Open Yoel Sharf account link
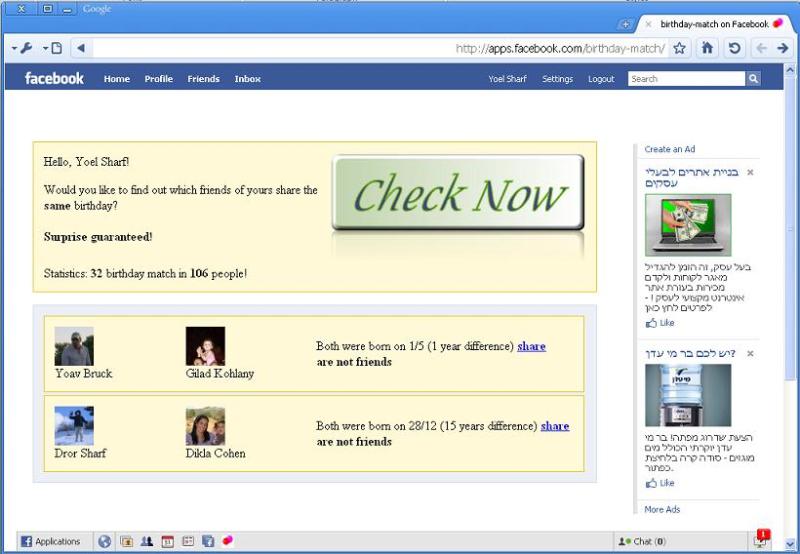 [x=507, y=79]
